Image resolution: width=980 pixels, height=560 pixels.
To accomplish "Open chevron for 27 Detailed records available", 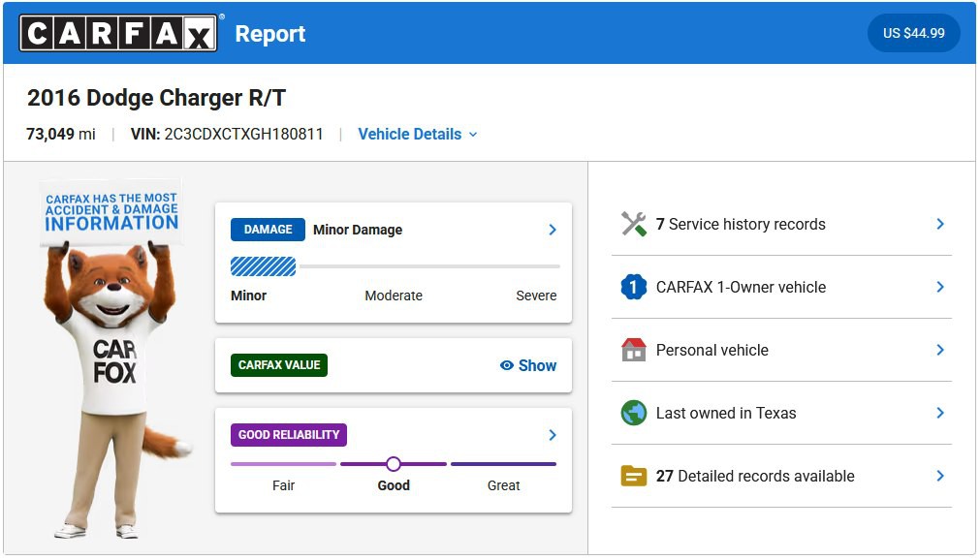I will coord(939,476).
